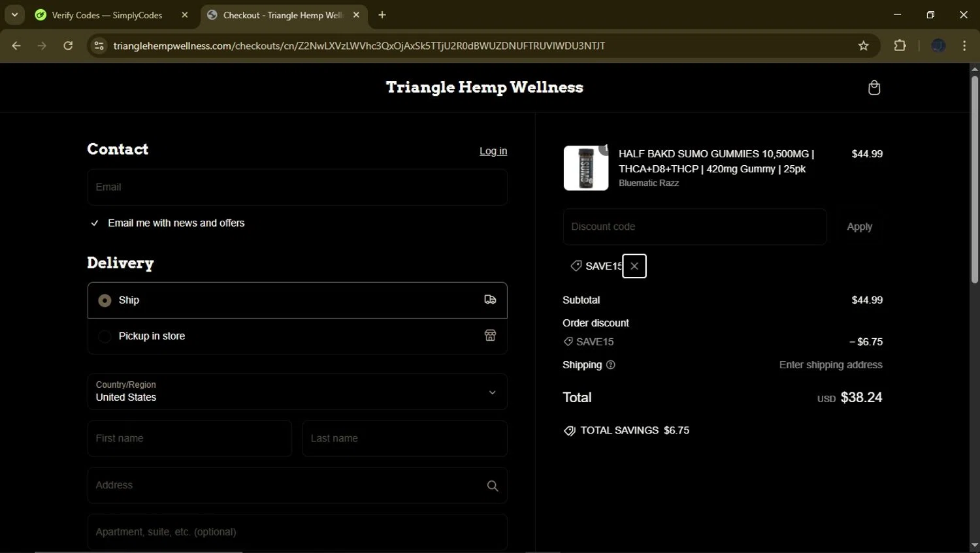Click the shipping info question mark icon

tap(611, 365)
